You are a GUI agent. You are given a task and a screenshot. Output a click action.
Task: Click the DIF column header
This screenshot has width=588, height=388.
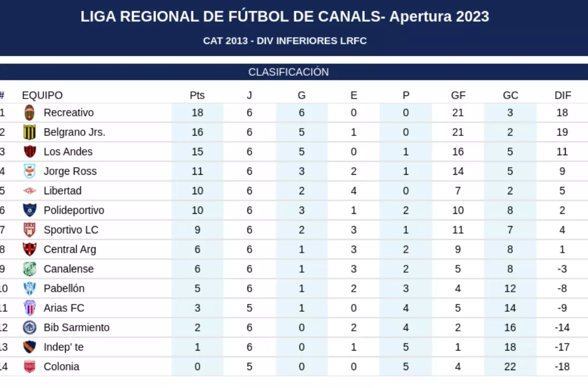coord(562,95)
